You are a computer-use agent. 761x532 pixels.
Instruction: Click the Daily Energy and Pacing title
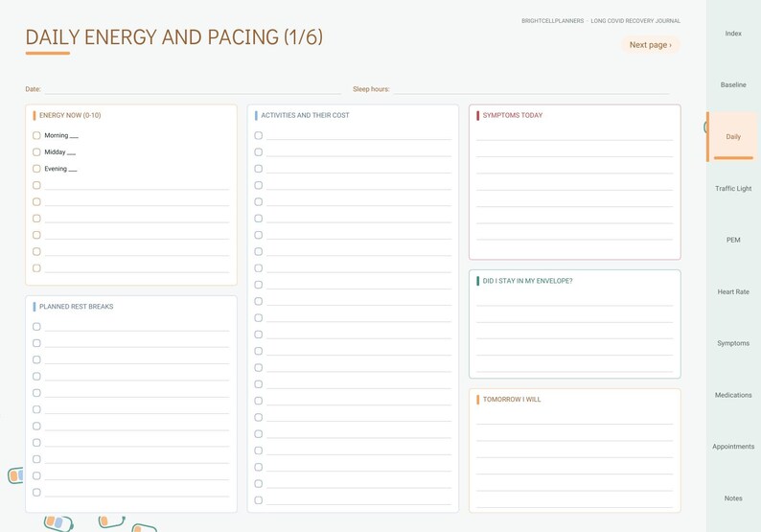pos(173,37)
